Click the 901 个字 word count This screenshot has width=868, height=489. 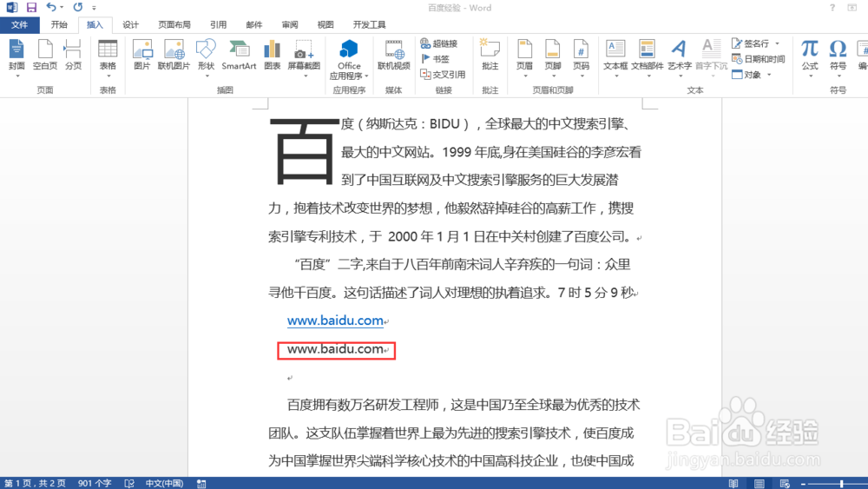coord(95,484)
